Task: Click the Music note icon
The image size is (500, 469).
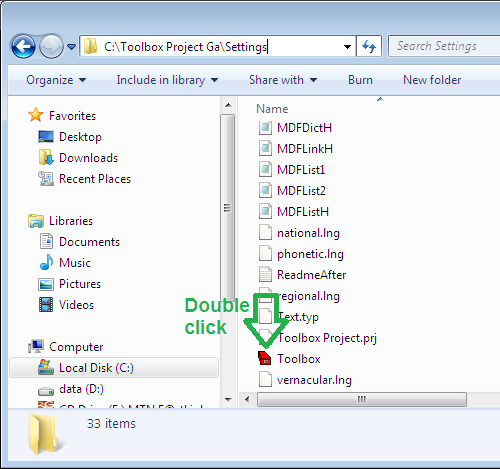Action: click(x=46, y=262)
